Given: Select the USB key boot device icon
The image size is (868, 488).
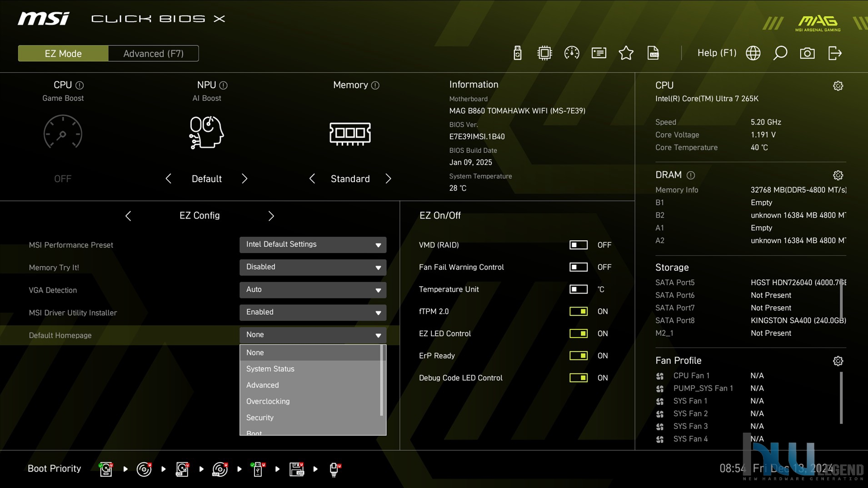Looking at the screenshot, I should [x=258, y=469].
